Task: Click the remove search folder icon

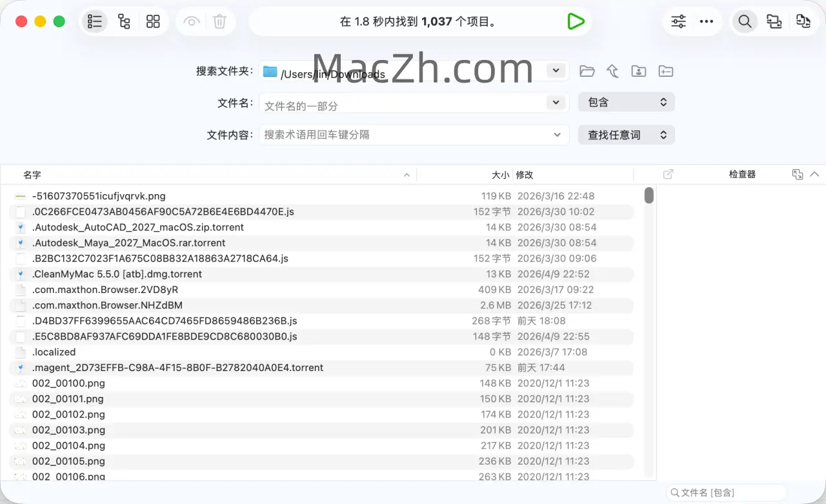Action: click(665, 71)
